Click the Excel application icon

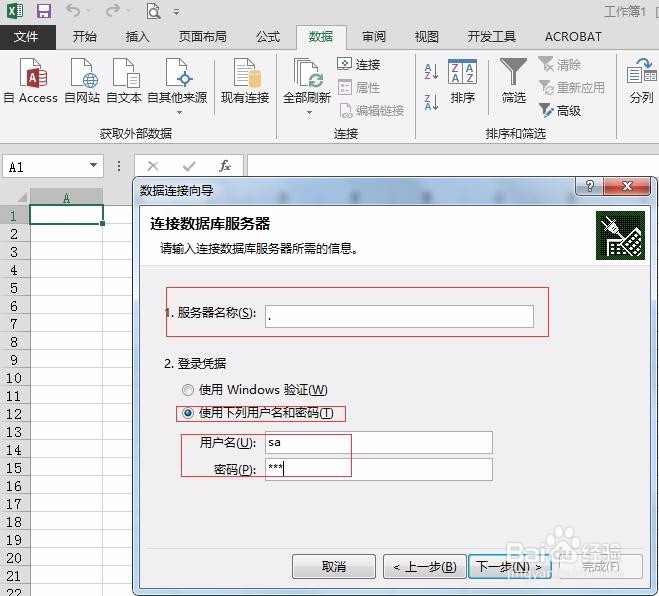(x=15, y=11)
